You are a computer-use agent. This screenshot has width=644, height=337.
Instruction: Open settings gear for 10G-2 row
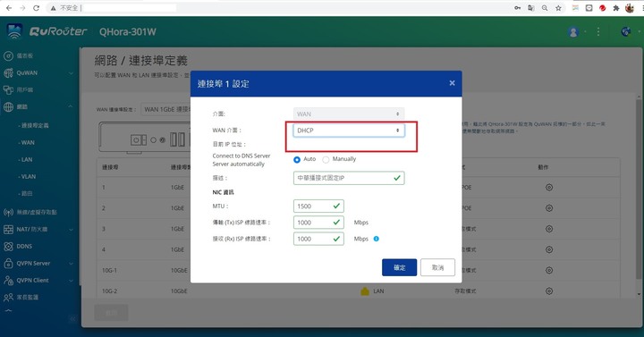tap(549, 291)
